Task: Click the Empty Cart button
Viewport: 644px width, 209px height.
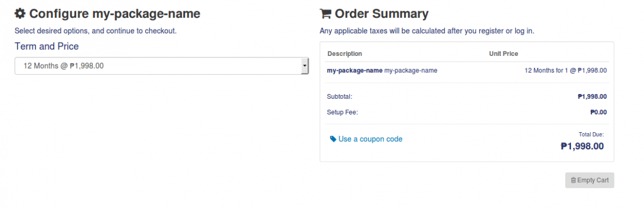Action: [x=589, y=180]
